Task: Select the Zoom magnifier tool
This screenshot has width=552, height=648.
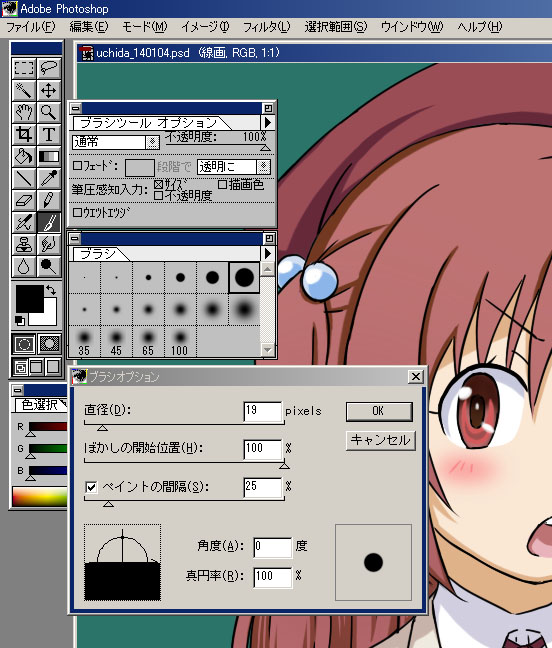Action: click(x=49, y=112)
